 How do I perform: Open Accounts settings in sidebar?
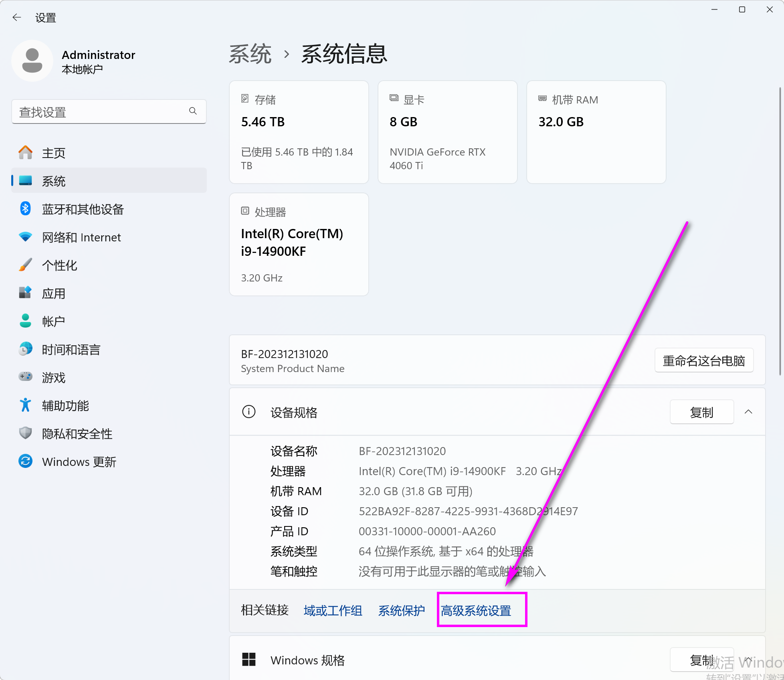(53, 321)
